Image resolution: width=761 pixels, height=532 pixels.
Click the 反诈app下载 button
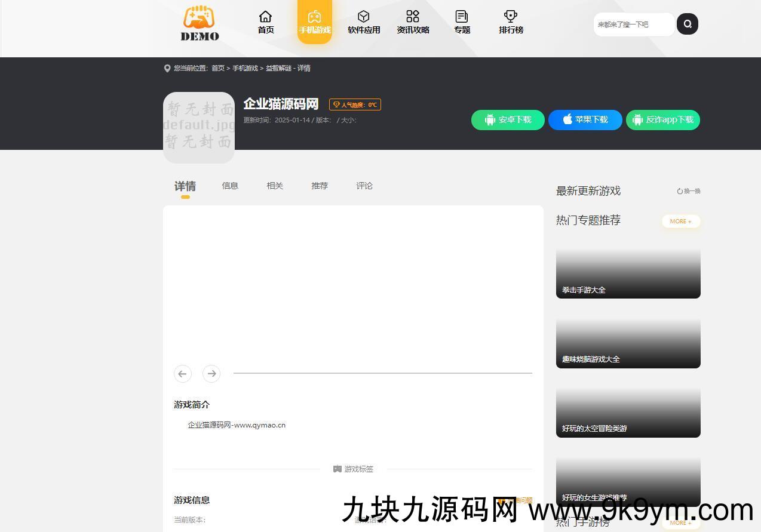(662, 120)
